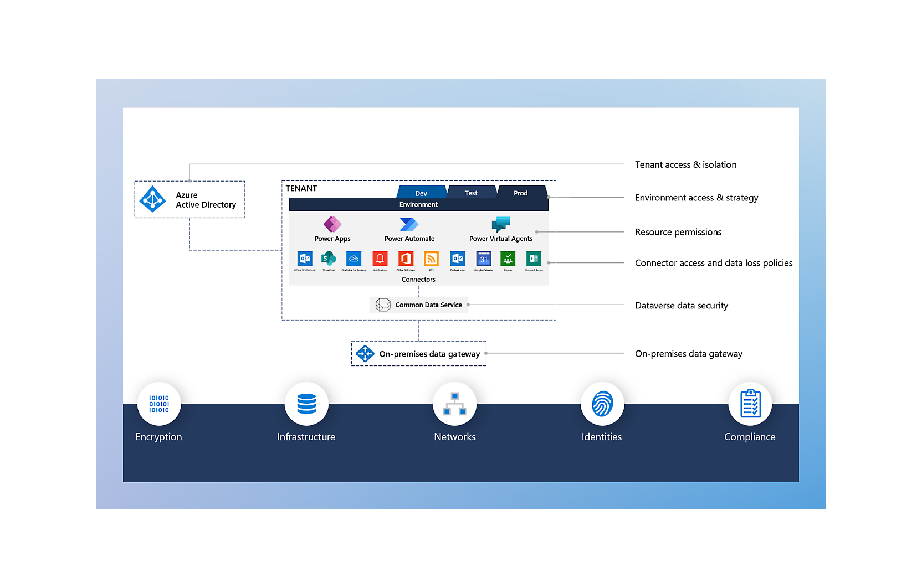922x588 pixels.
Task: Click the 'Environment access & strategy' label
Action: tap(696, 198)
